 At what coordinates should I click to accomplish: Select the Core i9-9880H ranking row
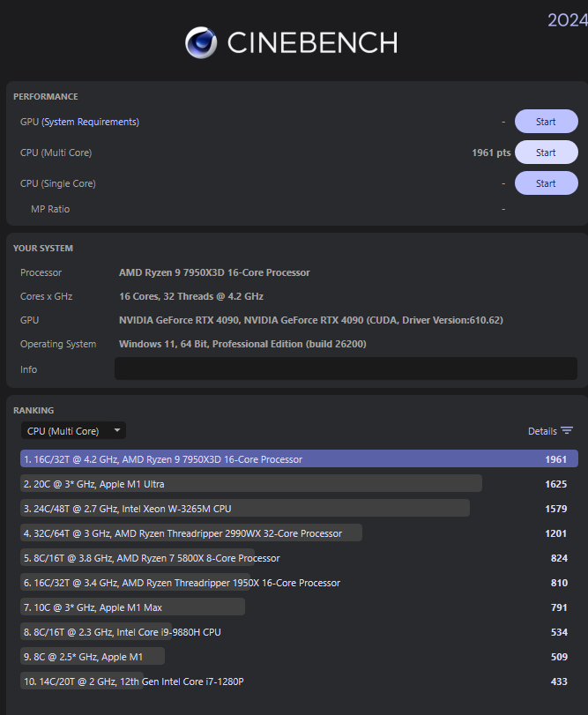pos(299,631)
